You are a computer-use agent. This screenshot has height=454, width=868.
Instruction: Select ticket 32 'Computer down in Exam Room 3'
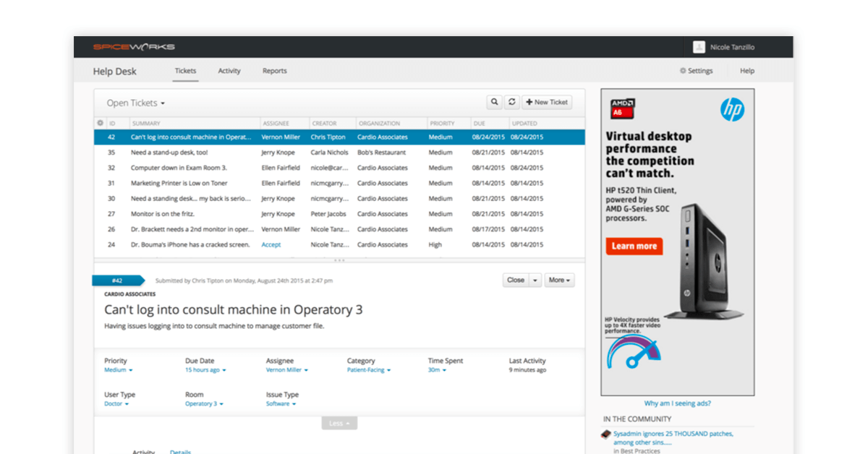pos(339,168)
